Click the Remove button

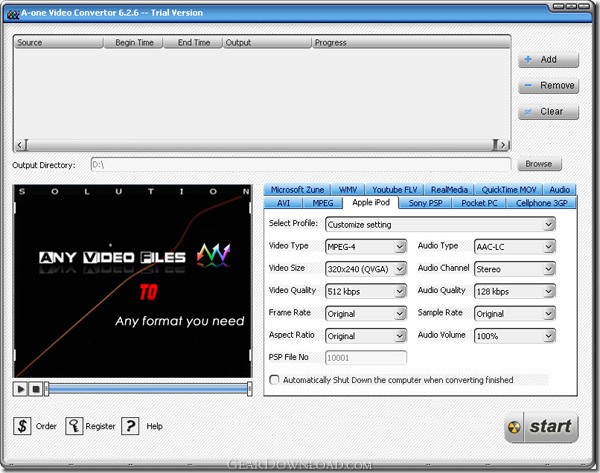point(548,85)
